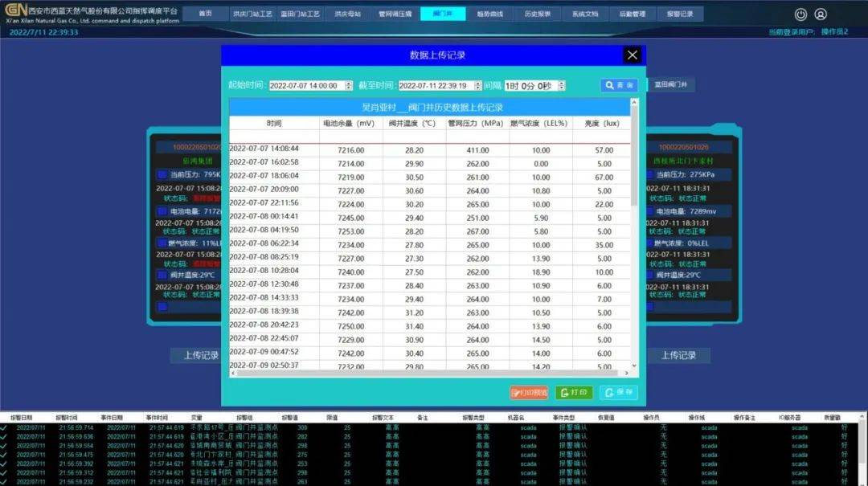Click checkmark of alarm row 21:56:59.475
Screen dimensions: 868x486
click(4, 455)
